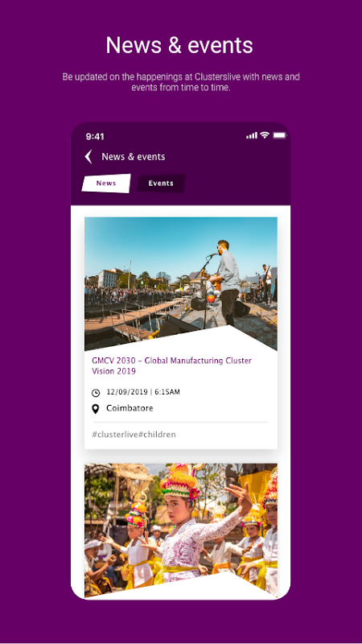Open the concert stage photo thumbnail

tap(180, 284)
